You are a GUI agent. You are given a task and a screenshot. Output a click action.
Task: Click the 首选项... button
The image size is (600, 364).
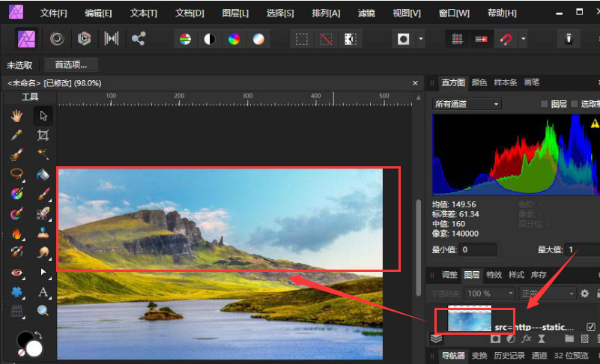pos(71,64)
